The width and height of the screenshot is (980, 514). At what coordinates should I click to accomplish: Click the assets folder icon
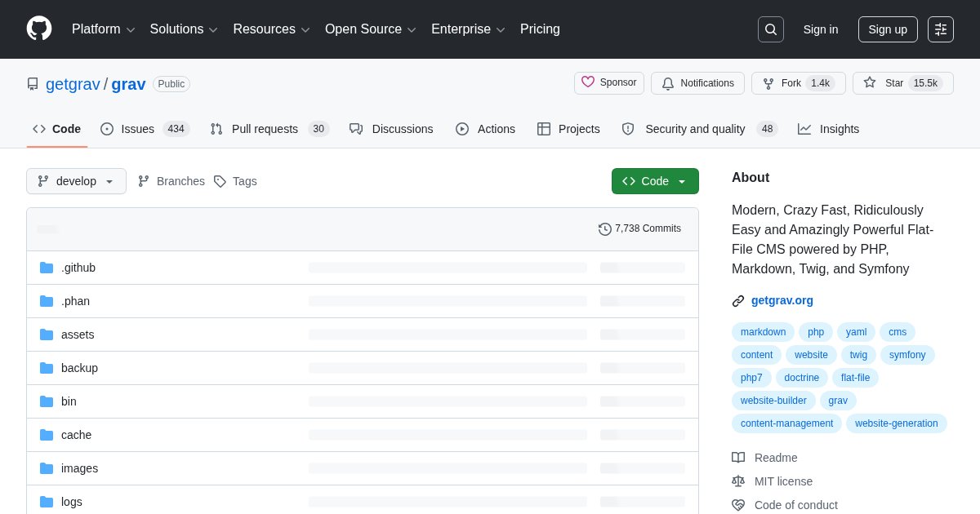coord(47,335)
